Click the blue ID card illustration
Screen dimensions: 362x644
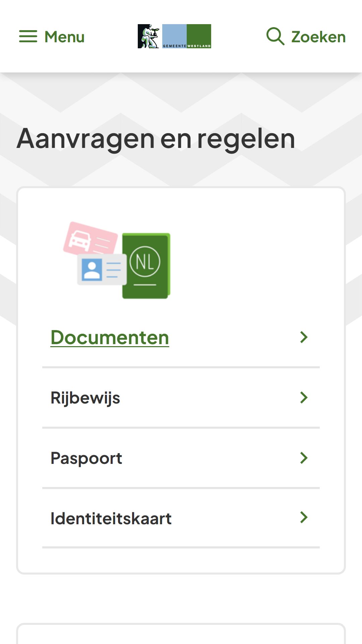(102, 269)
